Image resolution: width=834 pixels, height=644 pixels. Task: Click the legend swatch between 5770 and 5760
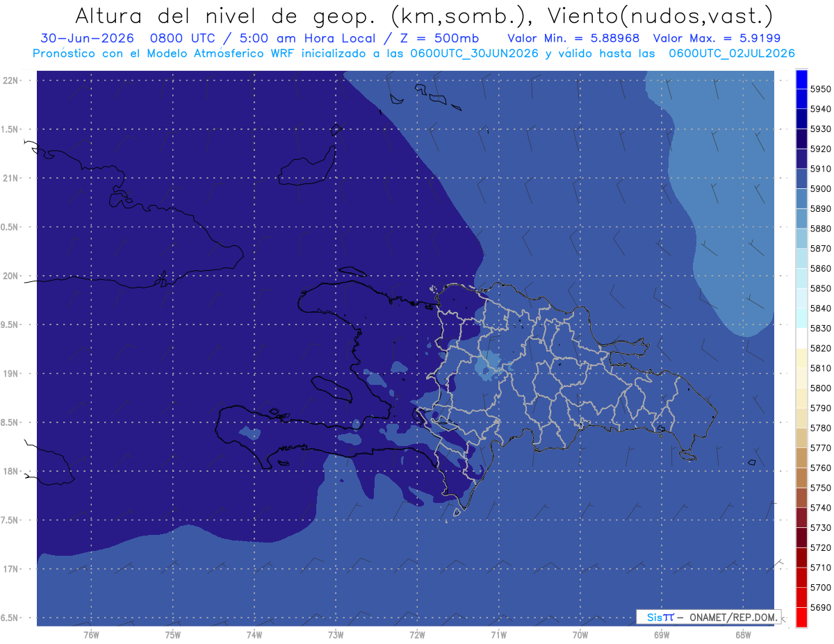(801, 458)
